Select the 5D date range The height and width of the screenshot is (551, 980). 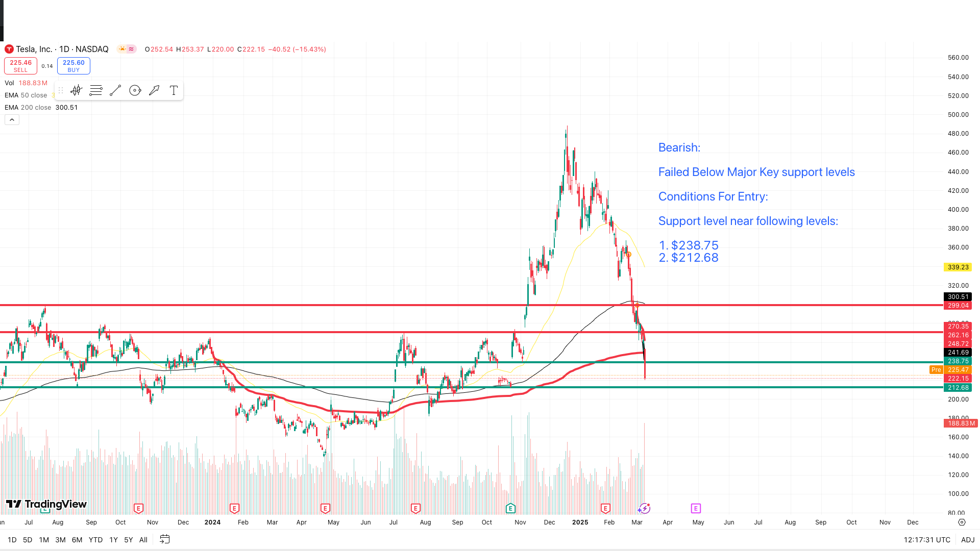[28, 540]
